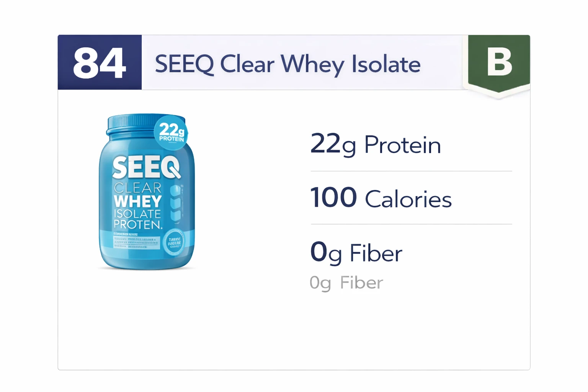This screenshot has width=588, height=392.
Task: Click the ISOLATE word on jar label
Action: click(x=137, y=214)
